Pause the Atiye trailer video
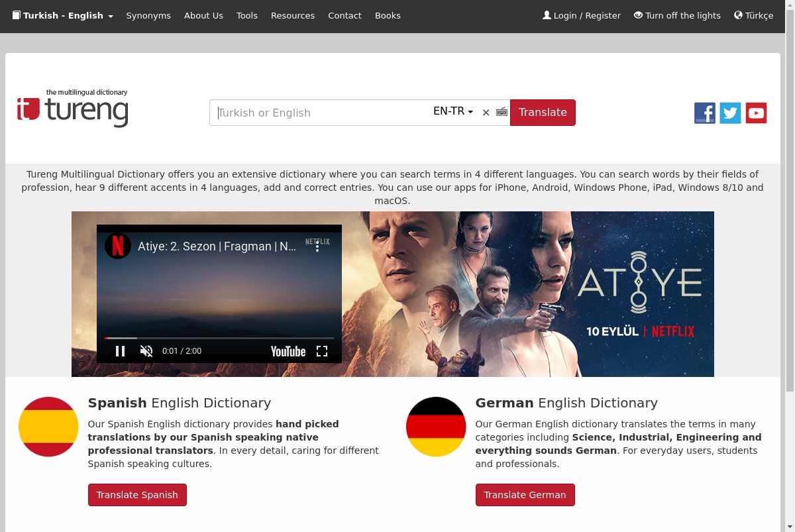The image size is (795, 532). tap(120, 351)
